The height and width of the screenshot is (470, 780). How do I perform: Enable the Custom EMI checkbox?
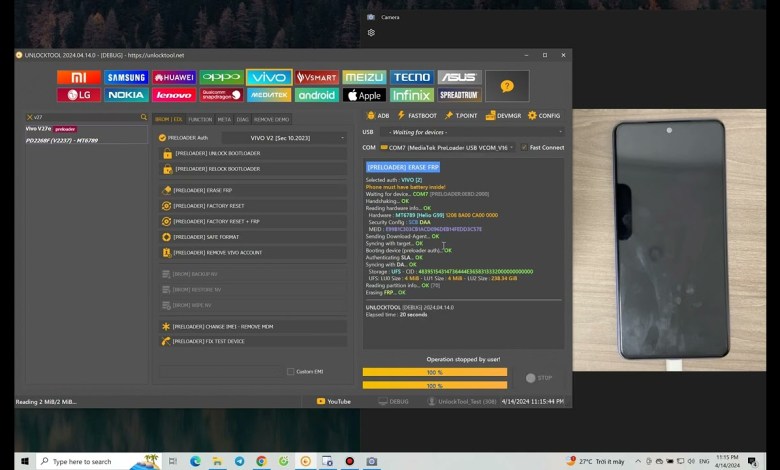point(291,372)
